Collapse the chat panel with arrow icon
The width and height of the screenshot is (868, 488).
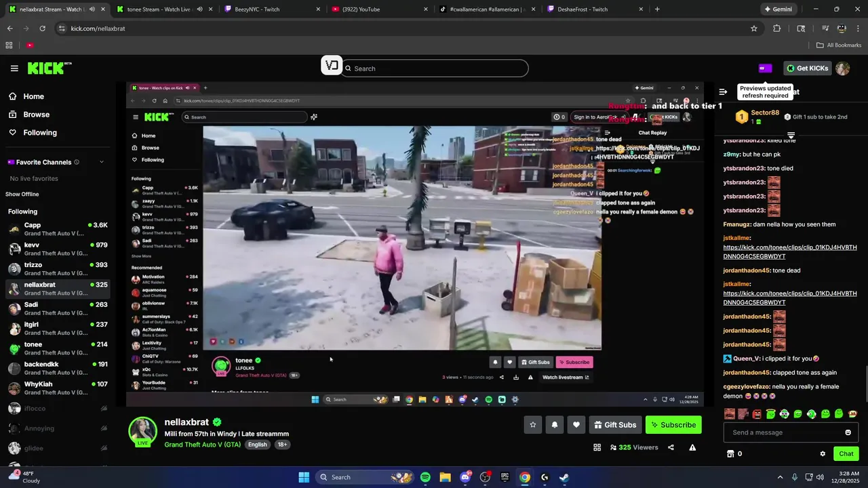(x=724, y=91)
